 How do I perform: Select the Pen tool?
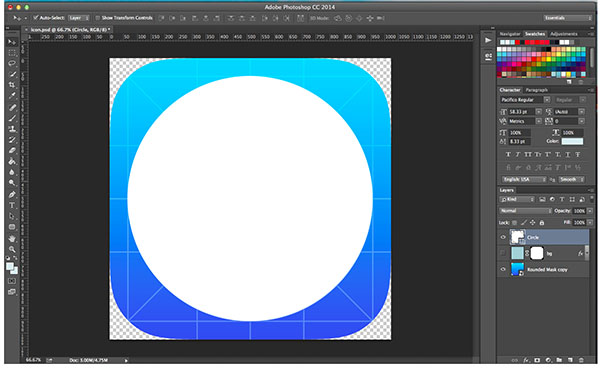click(12, 194)
